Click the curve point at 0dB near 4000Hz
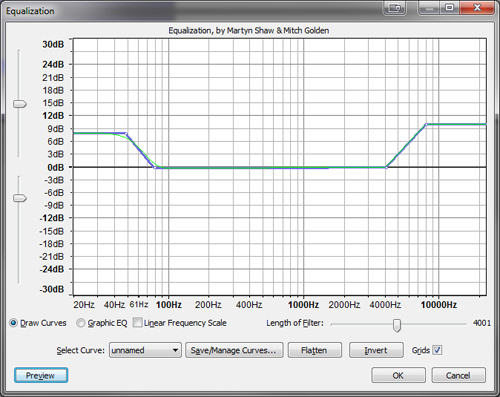This screenshot has width=500, height=397. click(x=386, y=167)
